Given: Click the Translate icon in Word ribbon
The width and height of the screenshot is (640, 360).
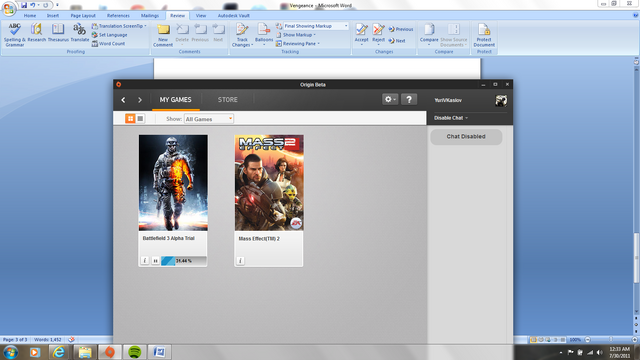Looking at the screenshot, I should 80,33.
